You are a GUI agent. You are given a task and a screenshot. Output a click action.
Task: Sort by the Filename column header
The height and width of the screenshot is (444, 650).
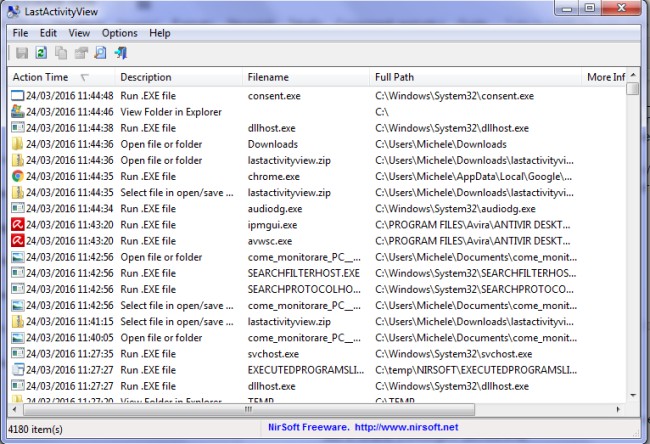tap(306, 77)
